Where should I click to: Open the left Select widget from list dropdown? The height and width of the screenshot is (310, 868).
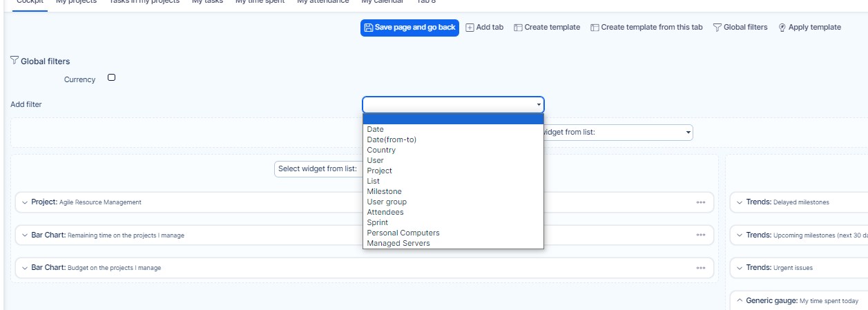318,168
